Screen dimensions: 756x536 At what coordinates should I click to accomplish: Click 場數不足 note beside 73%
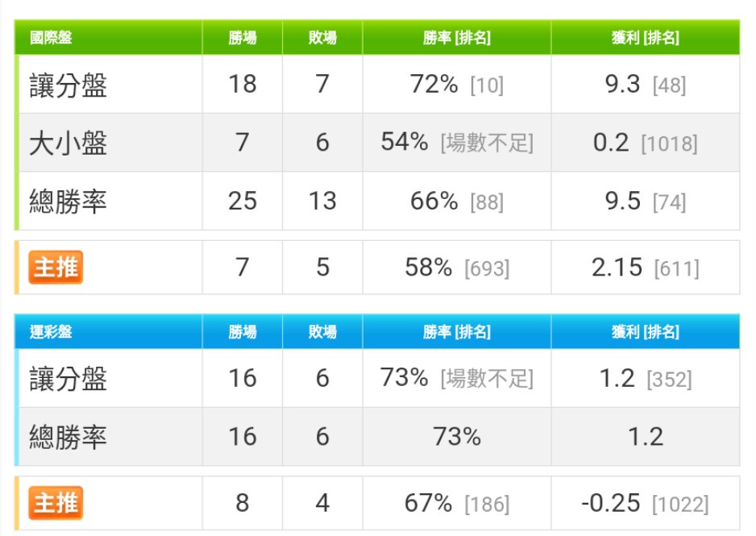click(487, 379)
